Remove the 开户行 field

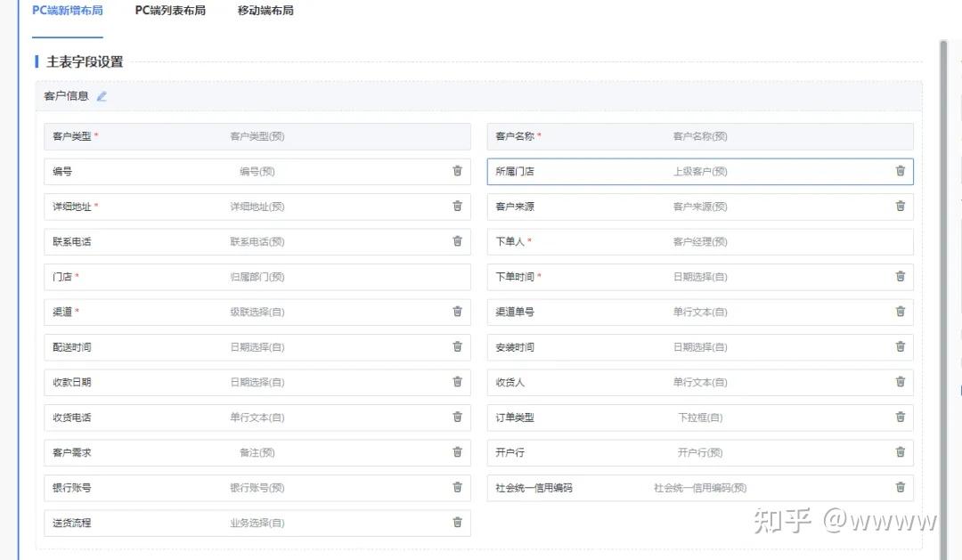(900, 452)
